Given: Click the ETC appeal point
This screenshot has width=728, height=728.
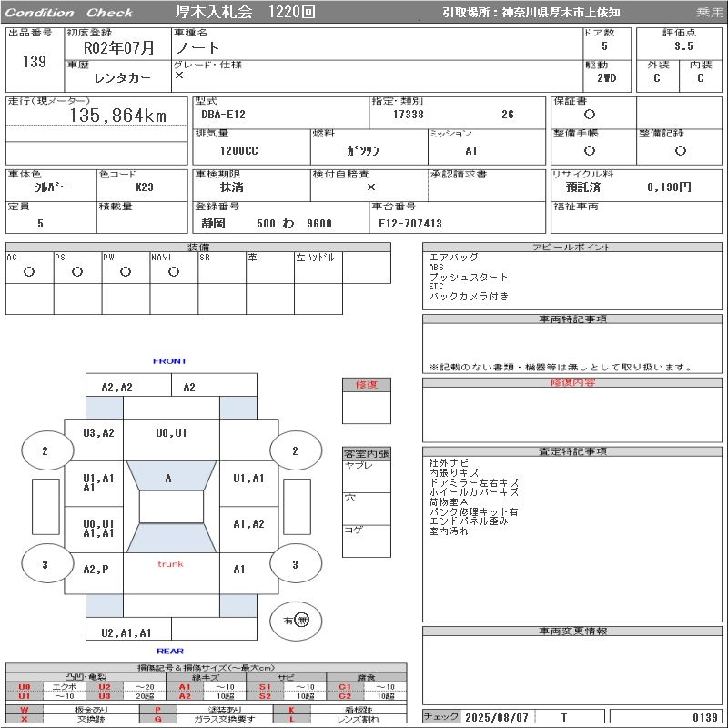Looking at the screenshot, I should click(x=437, y=287).
